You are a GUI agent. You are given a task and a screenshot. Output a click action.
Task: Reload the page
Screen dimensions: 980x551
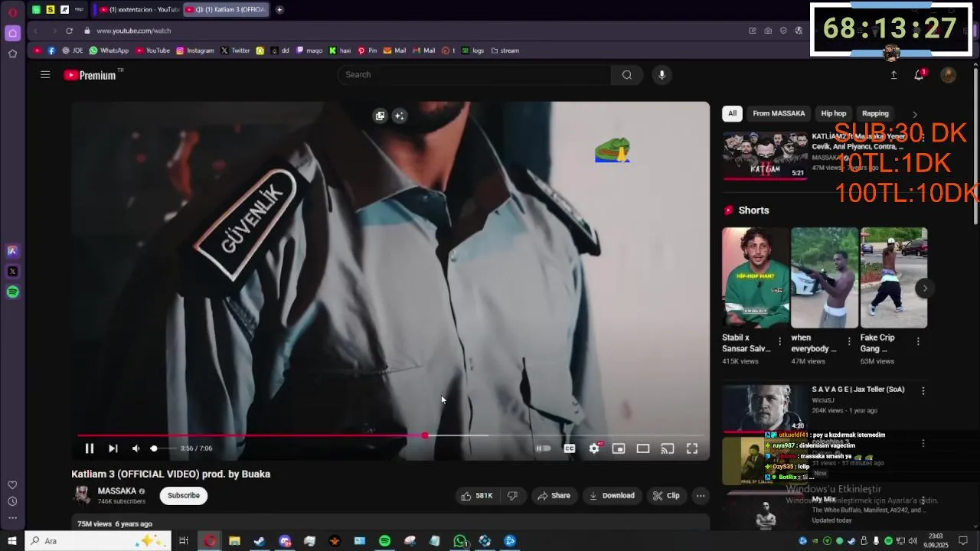coord(69,31)
